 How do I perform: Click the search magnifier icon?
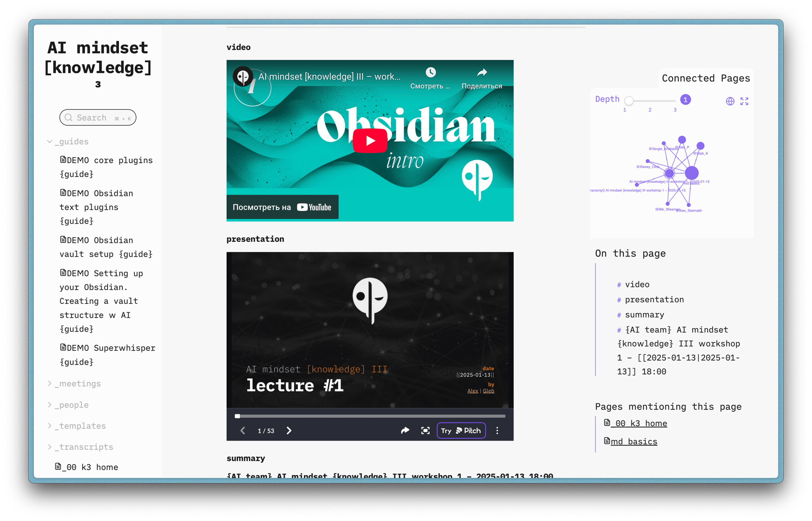point(69,118)
